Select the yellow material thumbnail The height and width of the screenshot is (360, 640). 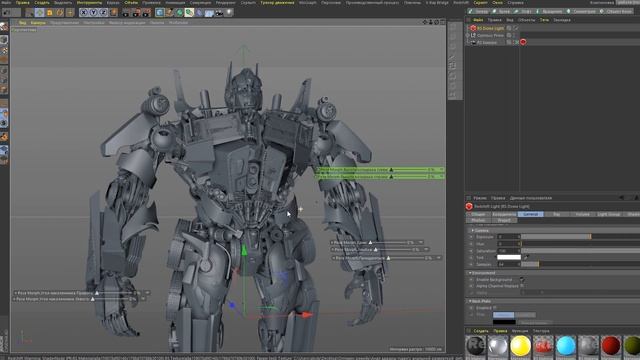[520, 346]
